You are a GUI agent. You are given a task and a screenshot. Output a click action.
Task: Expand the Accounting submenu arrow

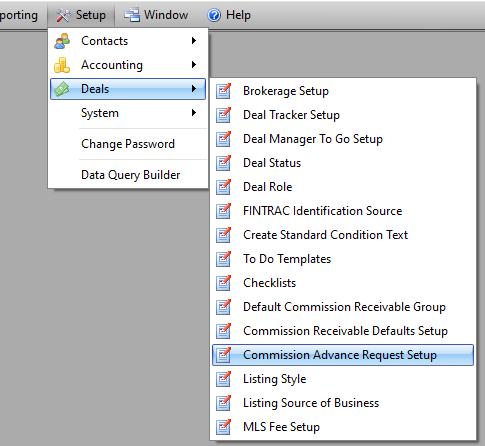coord(194,65)
